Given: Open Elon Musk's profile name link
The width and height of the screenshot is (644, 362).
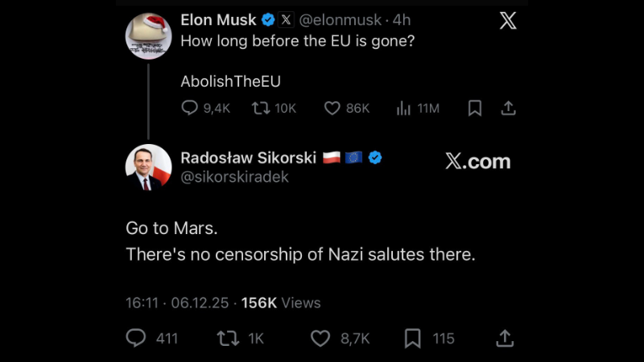Looking at the screenshot, I should (218, 19).
